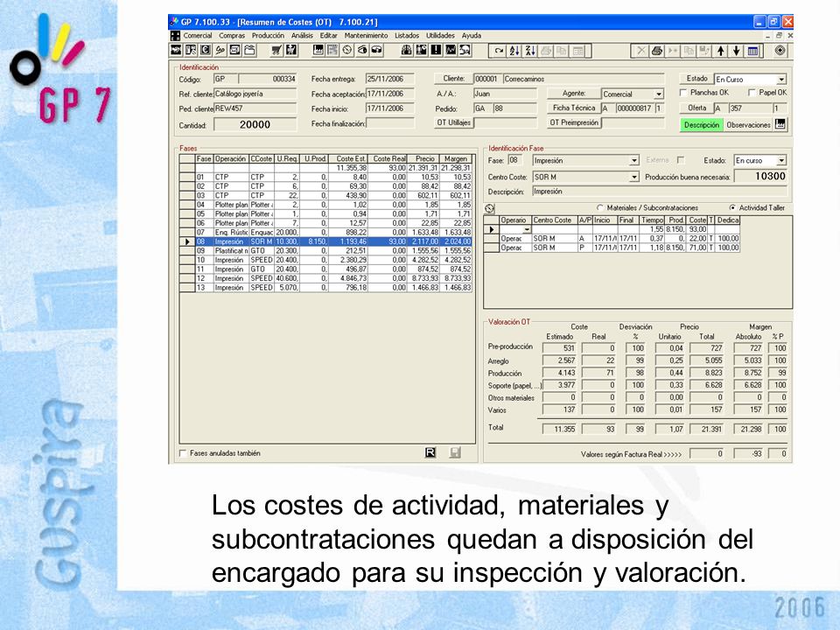The height and width of the screenshot is (630, 840).
Task: Select Actividad Taller radio button
Action: [x=732, y=208]
